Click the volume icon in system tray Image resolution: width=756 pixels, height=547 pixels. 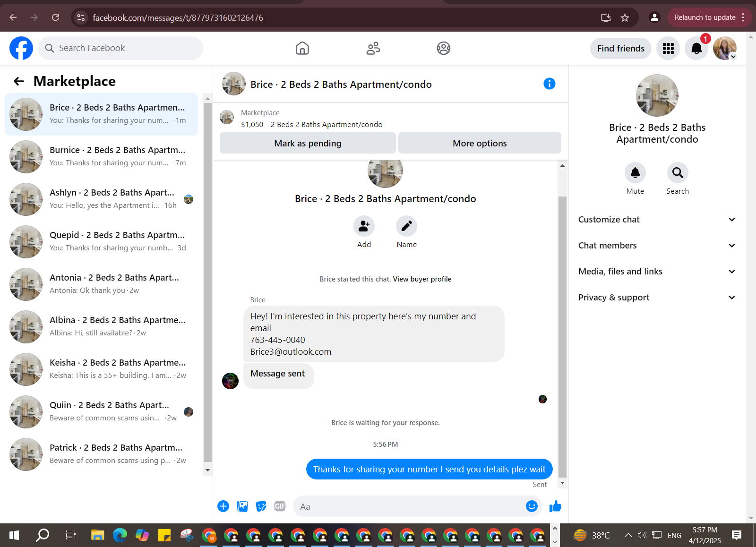coord(642,535)
